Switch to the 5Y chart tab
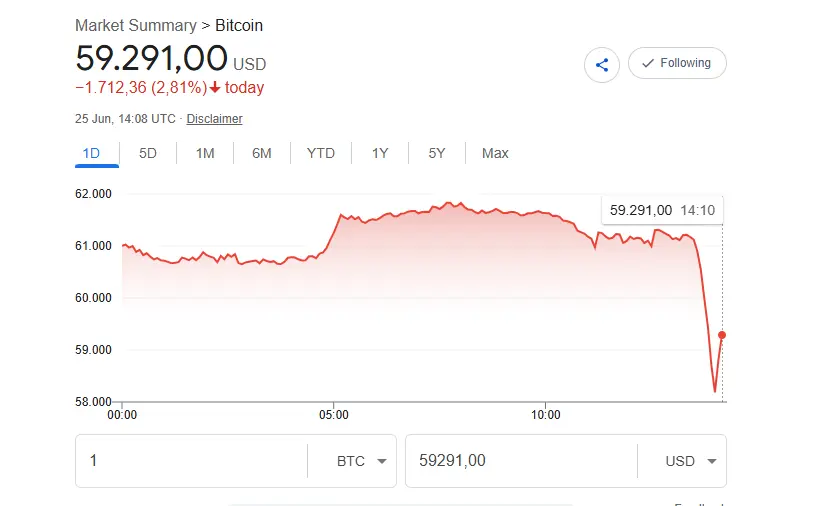This screenshot has width=840, height=506. 437,154
